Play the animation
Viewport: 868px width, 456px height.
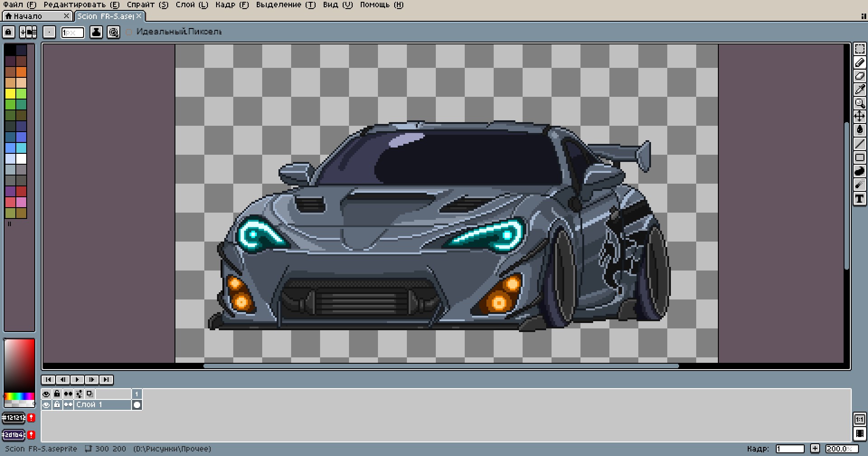tap(77, 380)
